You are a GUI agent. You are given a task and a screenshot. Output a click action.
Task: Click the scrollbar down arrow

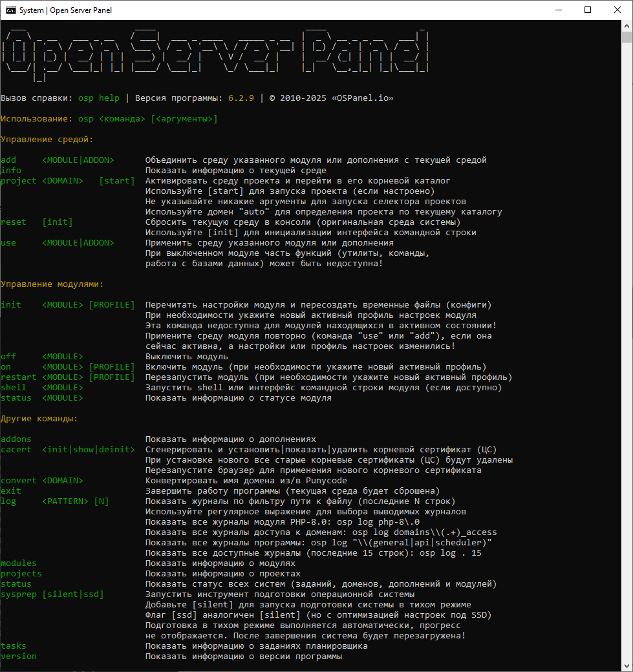pyautogui.click(x=627, y=666)
